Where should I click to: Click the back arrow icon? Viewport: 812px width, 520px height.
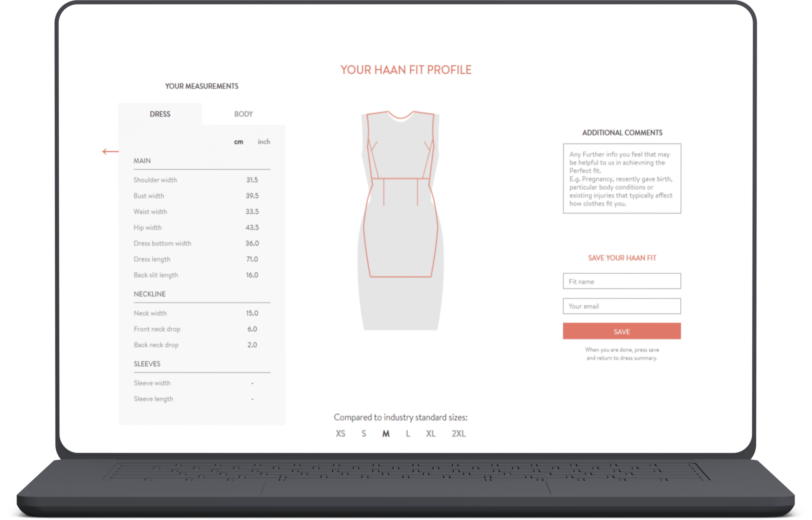tap(110, 152)
